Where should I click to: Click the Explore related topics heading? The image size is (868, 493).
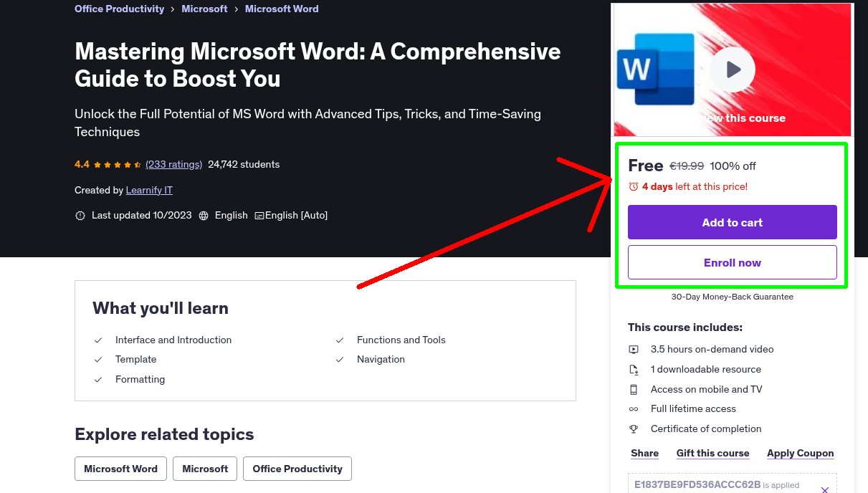click(x=164, y=434)
